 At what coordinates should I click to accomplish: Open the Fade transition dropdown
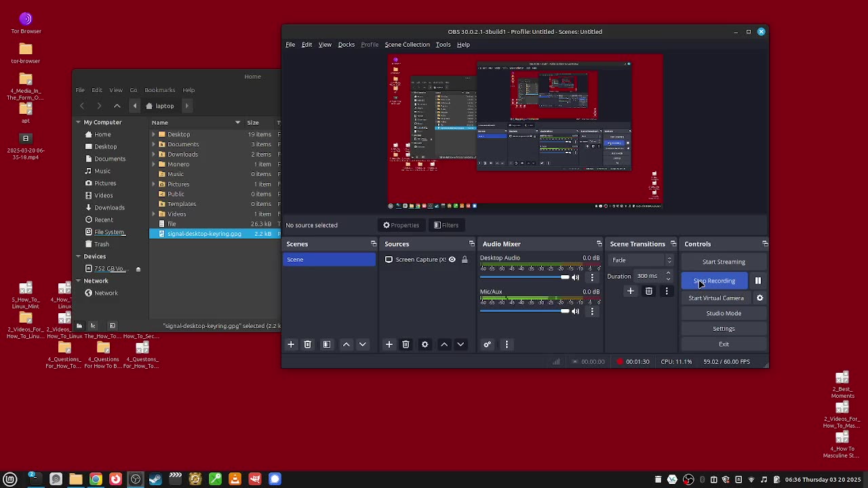pyautogui.click(x=642, y=260)
